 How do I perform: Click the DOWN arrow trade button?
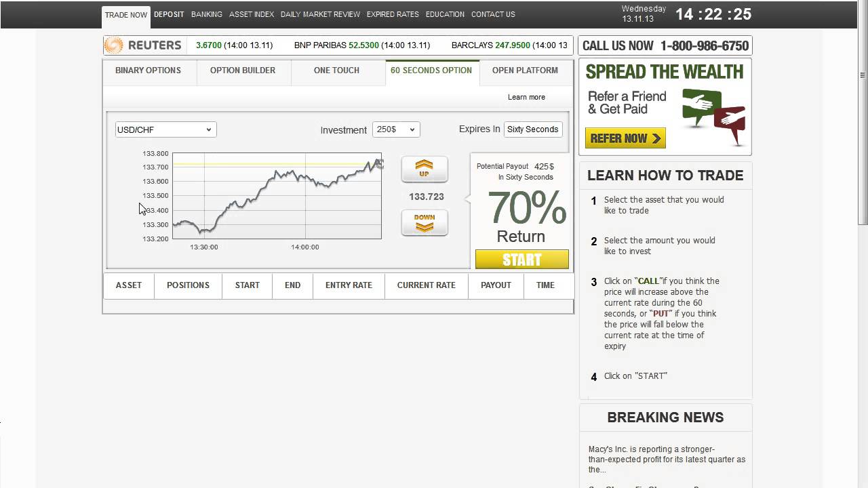425,222
